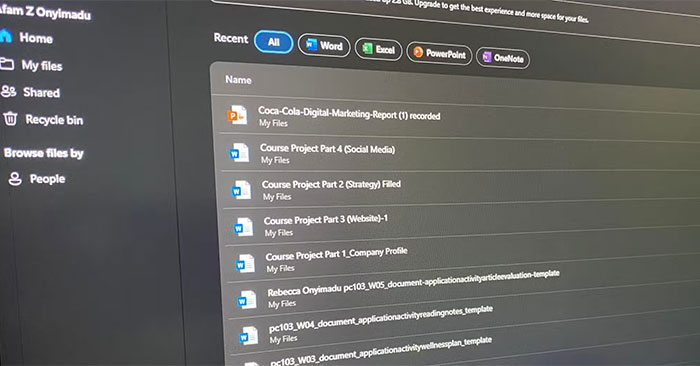This screenshot has height=366, width=700.
Task: Click the Afam Z Onyimadu account name
Action: point(45,12)
